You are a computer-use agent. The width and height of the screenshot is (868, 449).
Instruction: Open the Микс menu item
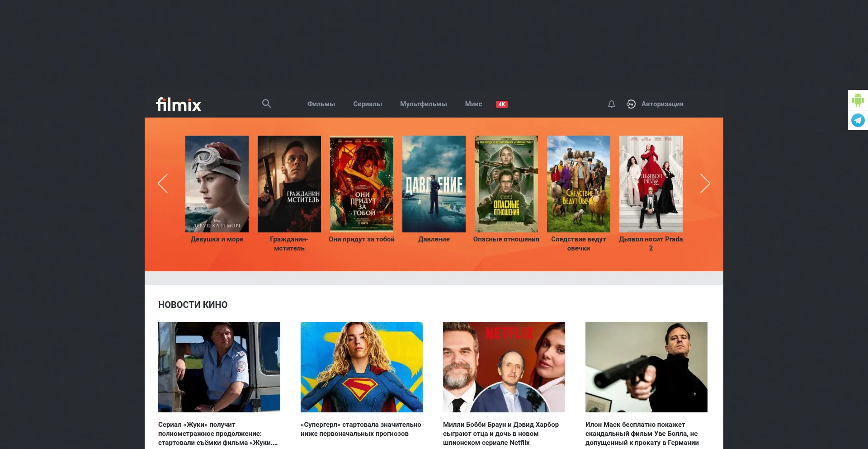[473, 104]
